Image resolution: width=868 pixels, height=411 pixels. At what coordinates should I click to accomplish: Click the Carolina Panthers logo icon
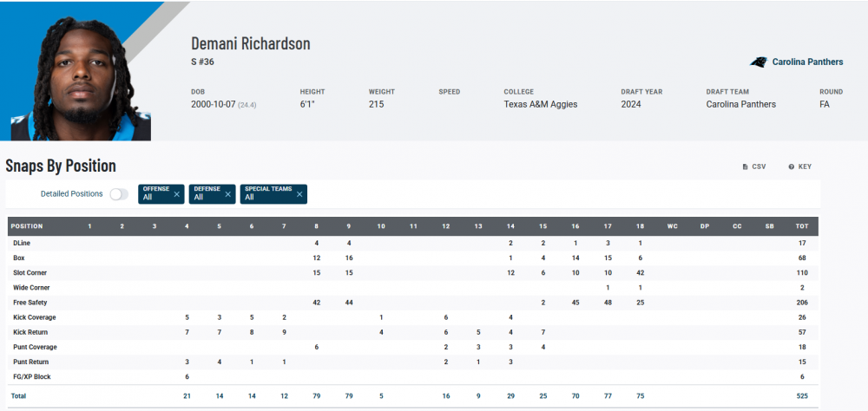click(x=759, y=62)
